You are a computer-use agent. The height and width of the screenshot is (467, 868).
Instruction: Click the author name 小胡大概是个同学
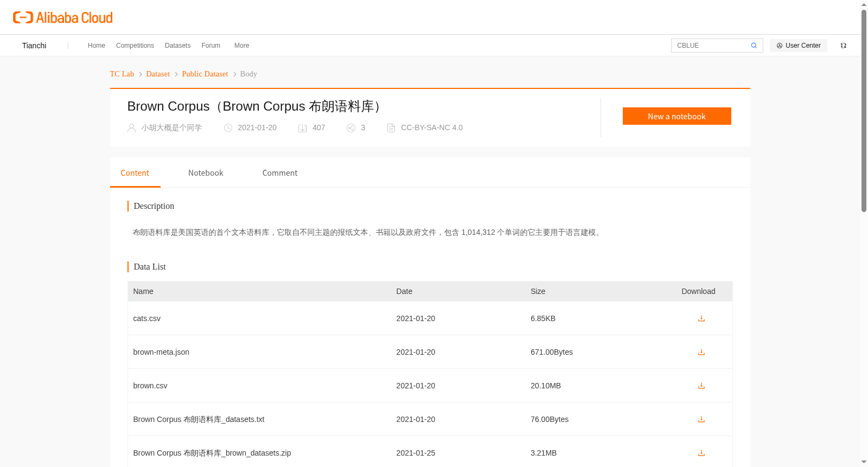tap(171, 128)
